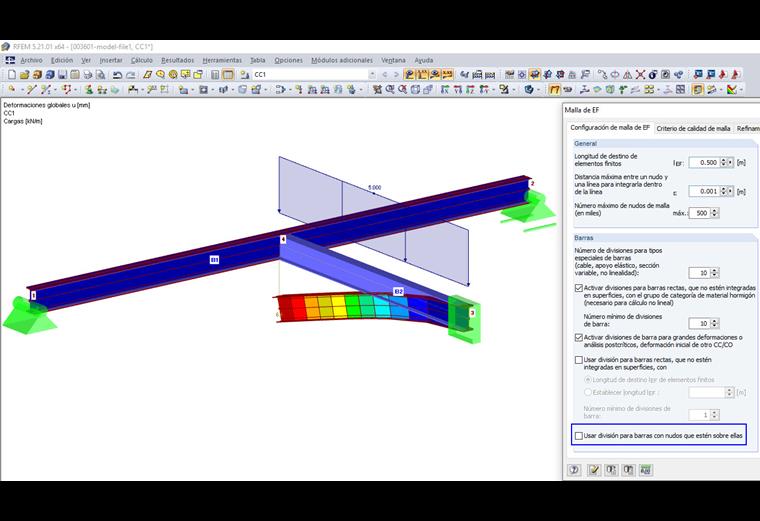Image resolution: width=760 pixels, height=521 pixels.
Task: Go to next load case arrow
Action: (x=396, y=75)
